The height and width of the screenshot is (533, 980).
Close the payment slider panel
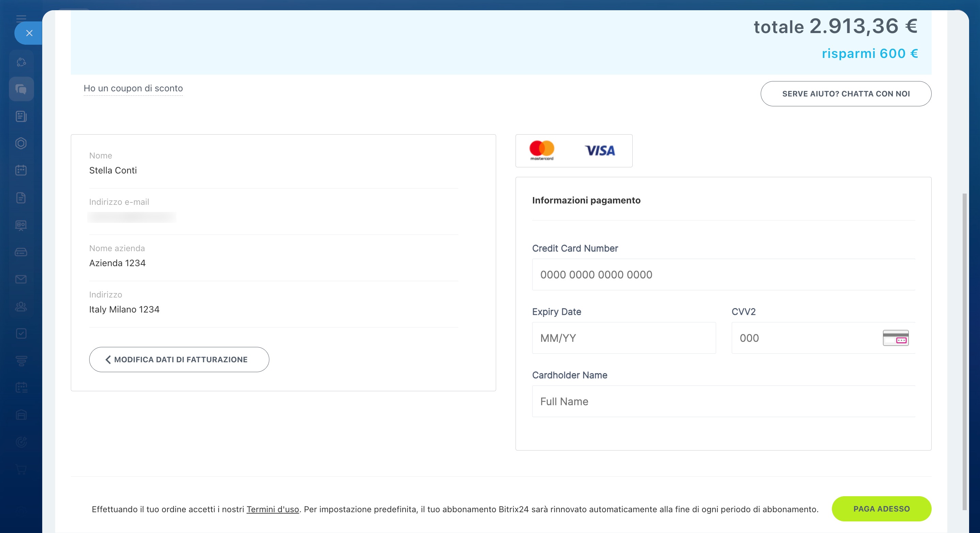click(x=29, y=33)
